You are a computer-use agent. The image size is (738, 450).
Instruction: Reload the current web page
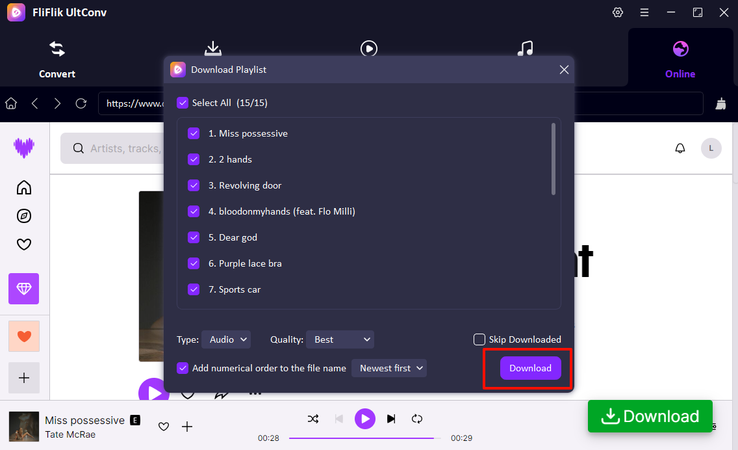coord(81,103)
